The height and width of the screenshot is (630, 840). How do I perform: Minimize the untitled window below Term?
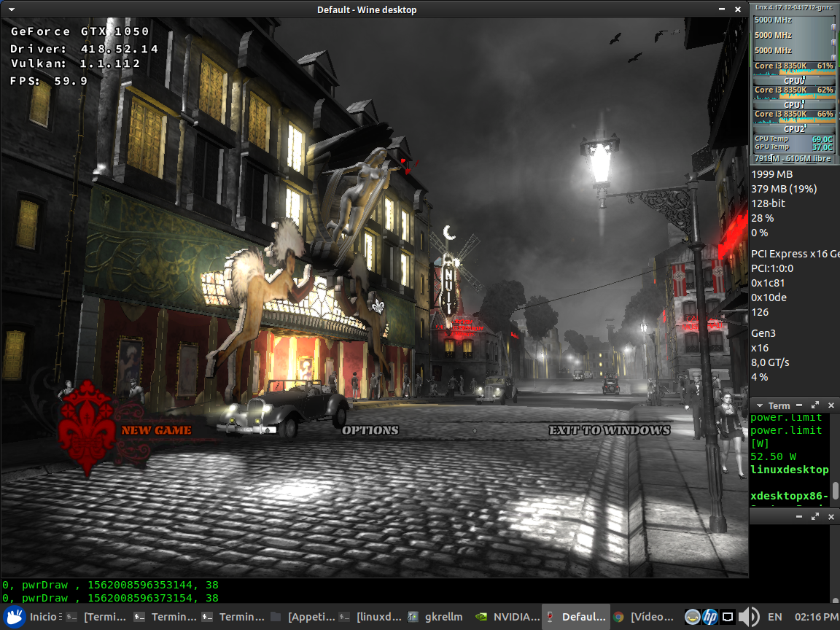(798, 516)
